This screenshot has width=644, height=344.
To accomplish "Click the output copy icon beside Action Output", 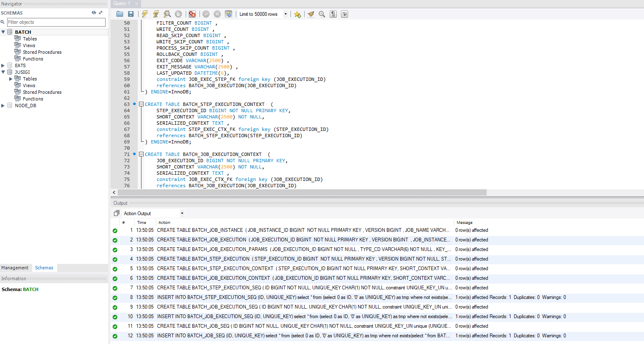I will 116,213.
